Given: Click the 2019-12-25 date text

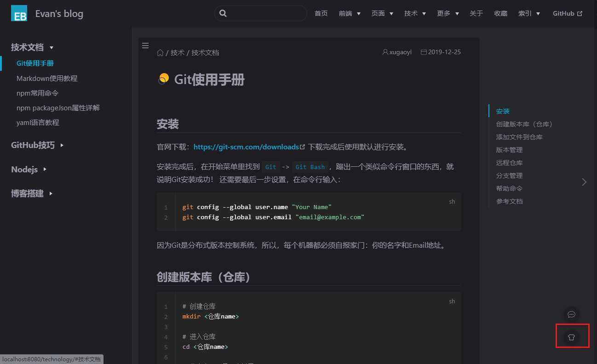Looking at the screenshot, I should [x=444, y=52].
